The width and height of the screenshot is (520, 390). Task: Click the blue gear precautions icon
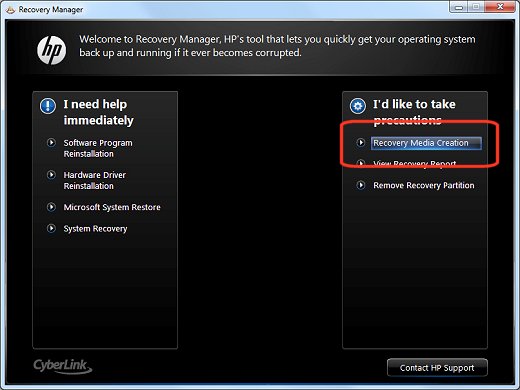coord(358,106)
